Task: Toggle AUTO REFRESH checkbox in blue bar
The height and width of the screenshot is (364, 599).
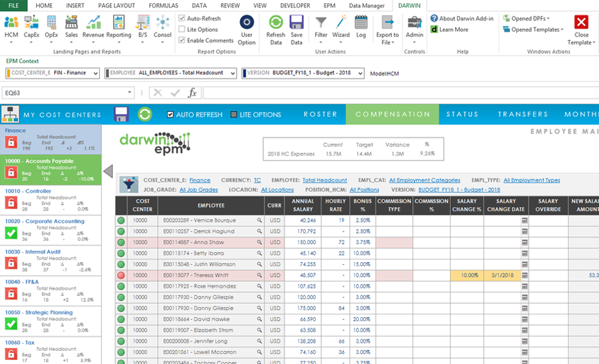Action: tap(170, 114)
